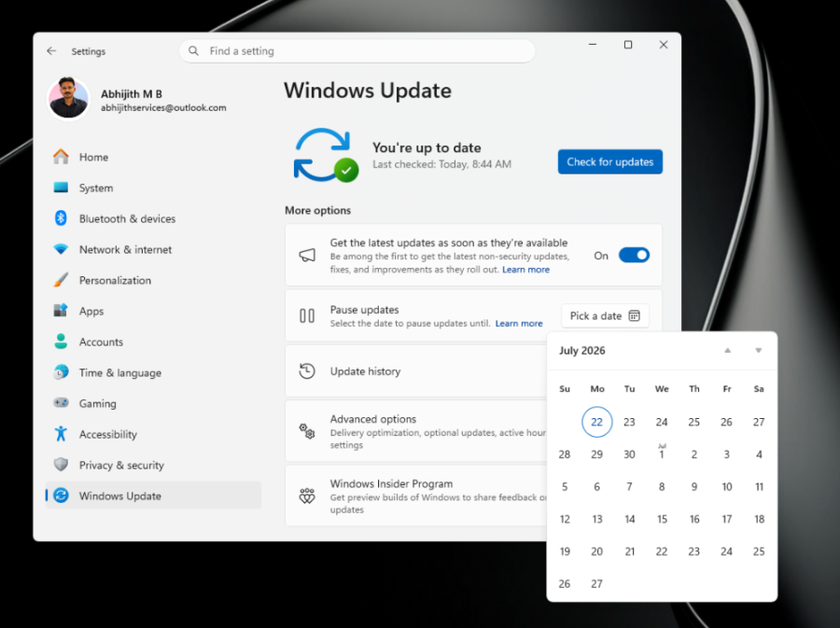The width and height of the screenshot is (840, 628).
Task: Open Learn more link for Pause updates
Action: [x=519, y=324]
